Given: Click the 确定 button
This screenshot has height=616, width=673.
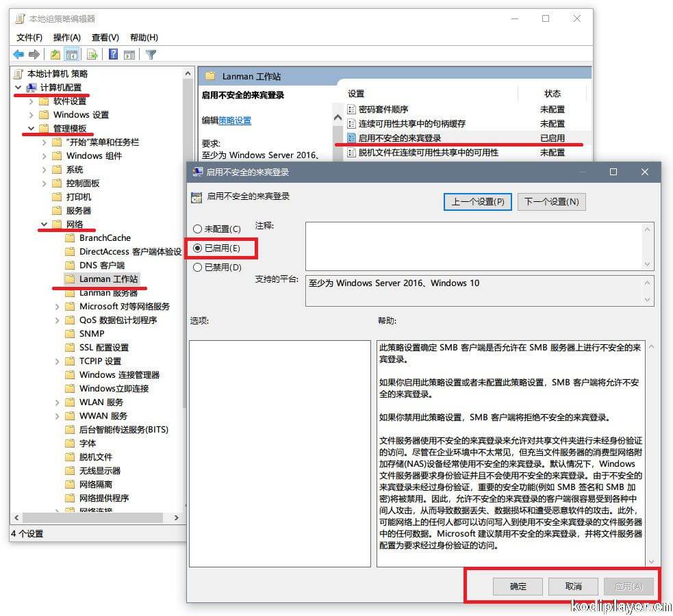Looking at the screenshot, I should point(518,586).
